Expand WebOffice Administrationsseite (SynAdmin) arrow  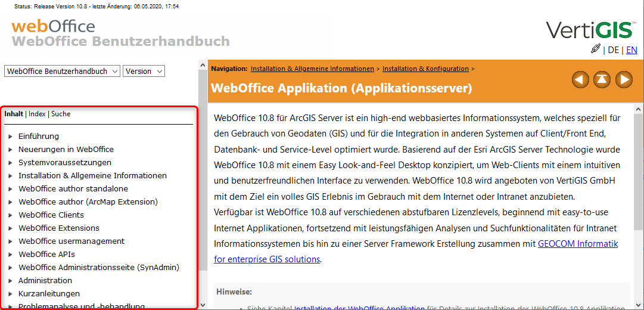pos(10,267)
